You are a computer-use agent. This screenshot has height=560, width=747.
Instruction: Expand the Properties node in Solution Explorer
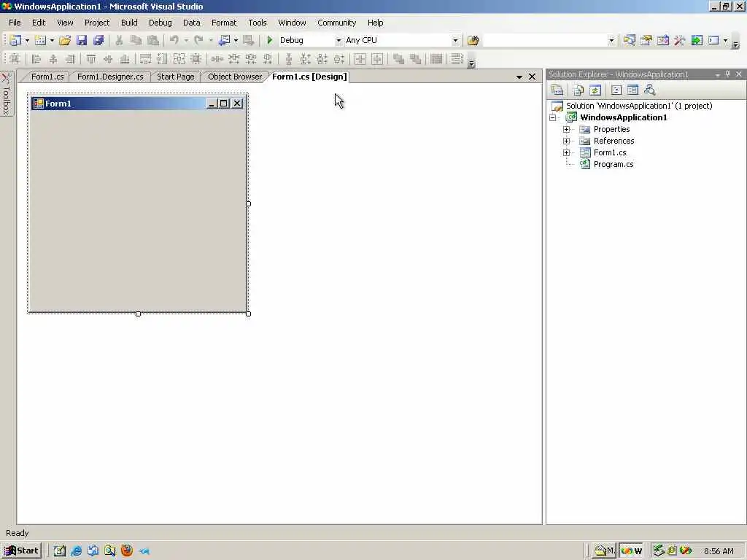[566, 130]
